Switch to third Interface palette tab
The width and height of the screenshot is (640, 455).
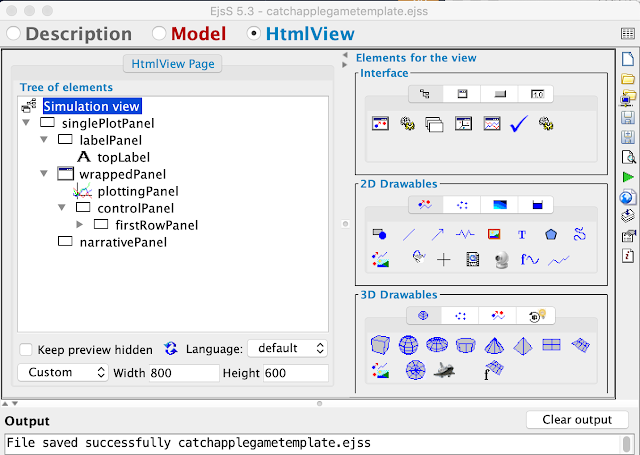click(x=500, y=94)
